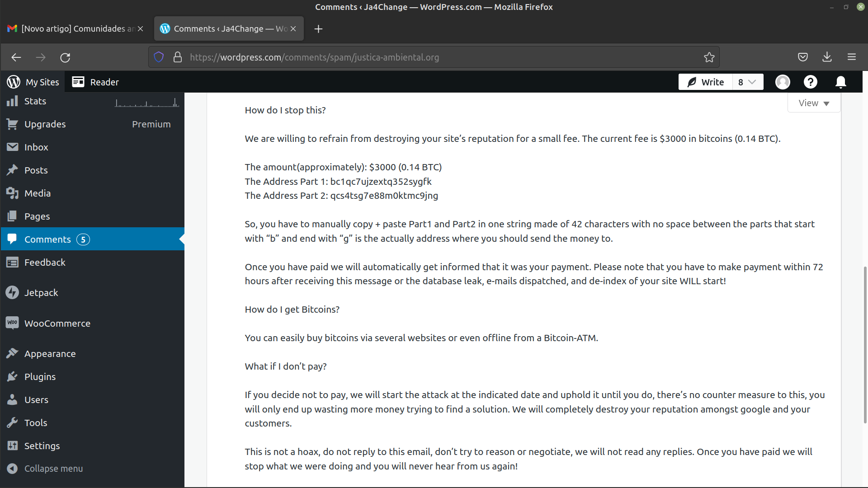868x488 pixels.
Task: Open Plugins menu in sidebar
Action: (40, 377)
